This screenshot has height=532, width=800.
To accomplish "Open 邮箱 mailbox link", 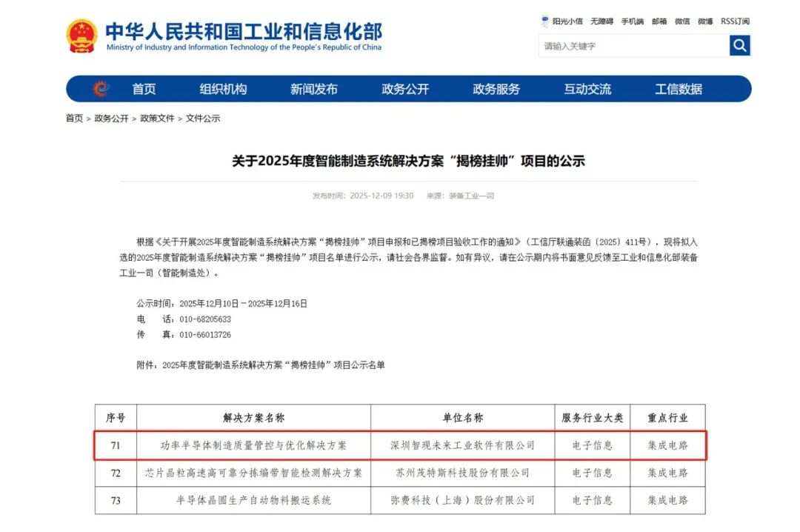I will [x=659, y=21].
